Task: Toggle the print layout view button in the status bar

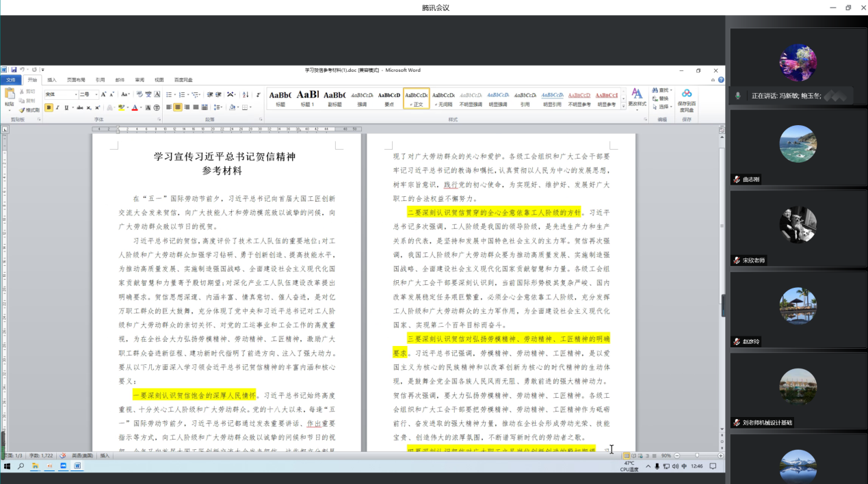Action: tap(627, 455)
